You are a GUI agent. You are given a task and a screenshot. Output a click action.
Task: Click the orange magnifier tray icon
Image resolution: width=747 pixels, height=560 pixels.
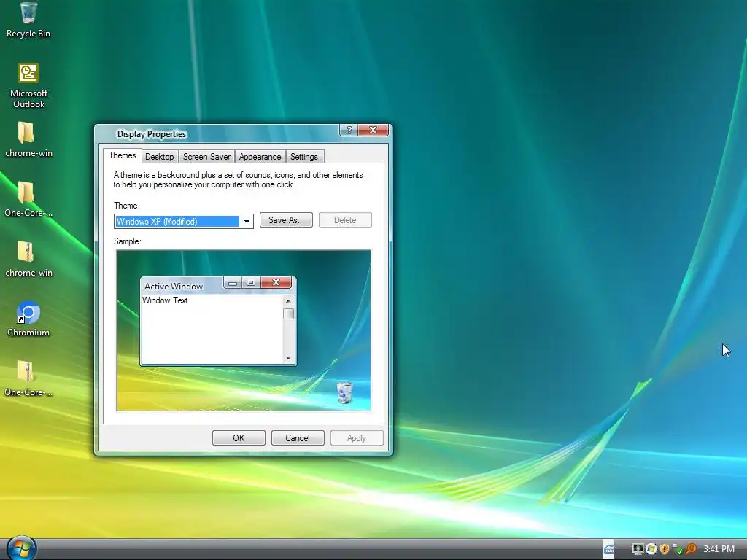click(691, 549)
